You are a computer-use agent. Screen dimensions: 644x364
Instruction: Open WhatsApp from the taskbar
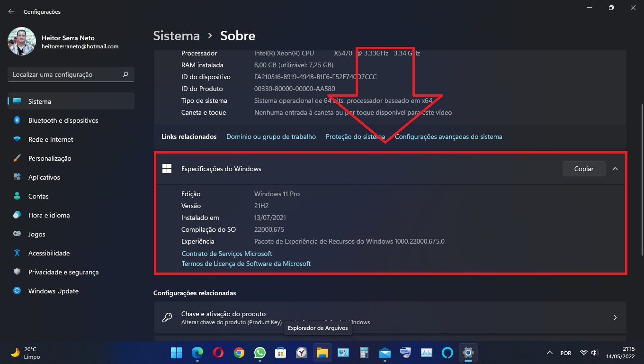click(260, 353)
